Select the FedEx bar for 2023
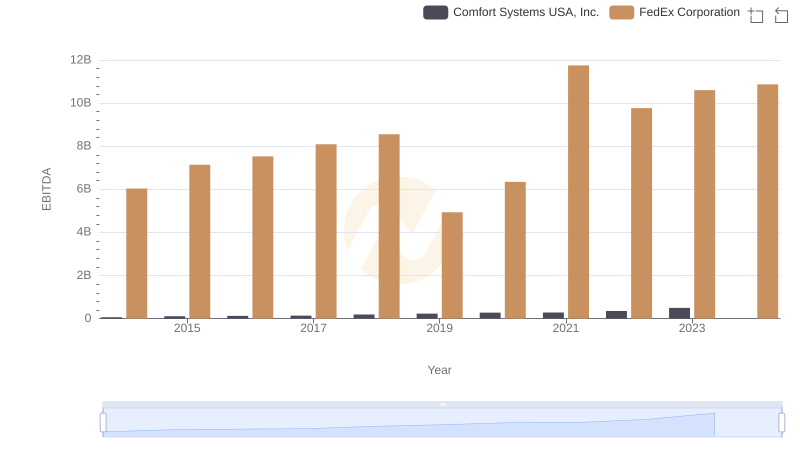This screenshot has width=800, height=461. (704, 204)
